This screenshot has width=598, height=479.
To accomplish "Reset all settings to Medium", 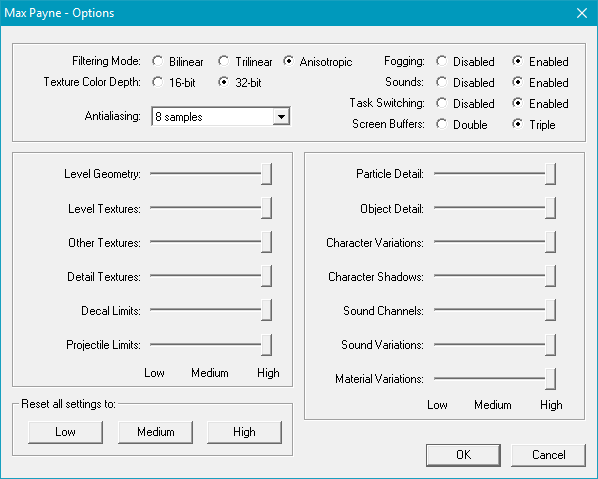I will 155,432.
